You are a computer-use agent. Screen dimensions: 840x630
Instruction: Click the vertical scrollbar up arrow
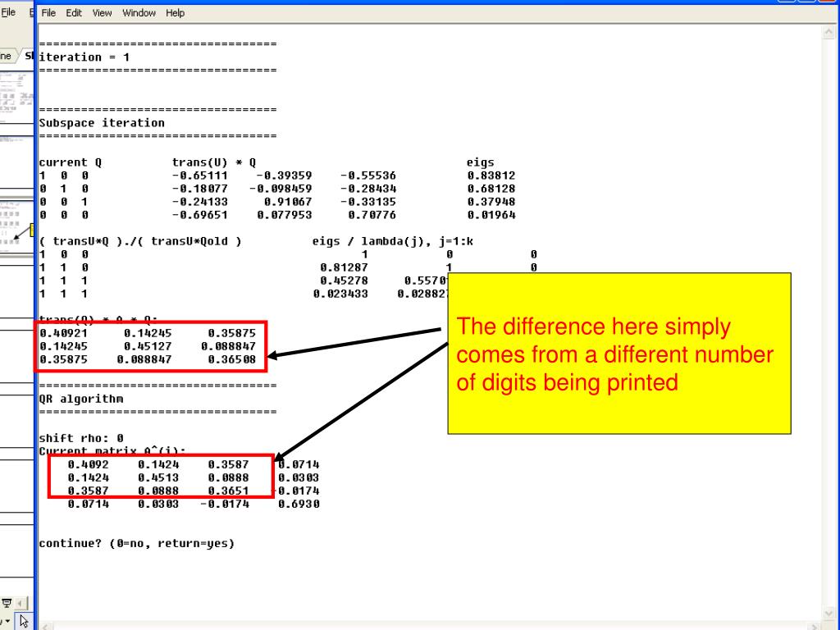829,32
